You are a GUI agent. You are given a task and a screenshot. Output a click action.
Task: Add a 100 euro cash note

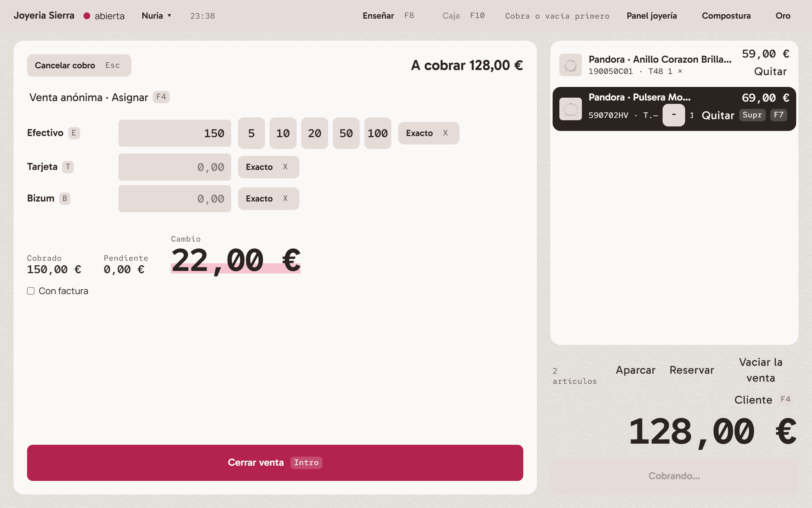click(378, 133)
